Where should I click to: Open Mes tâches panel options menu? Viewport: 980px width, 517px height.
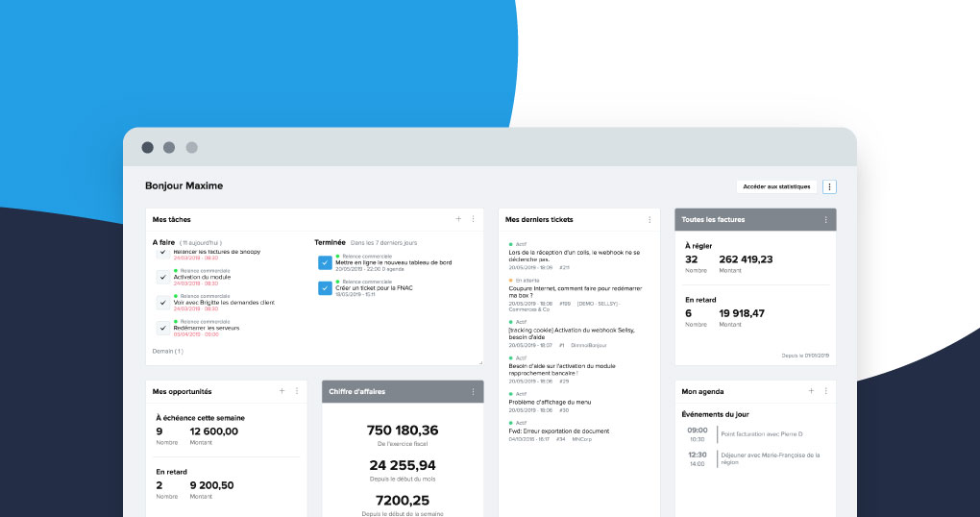coord(473,219)
